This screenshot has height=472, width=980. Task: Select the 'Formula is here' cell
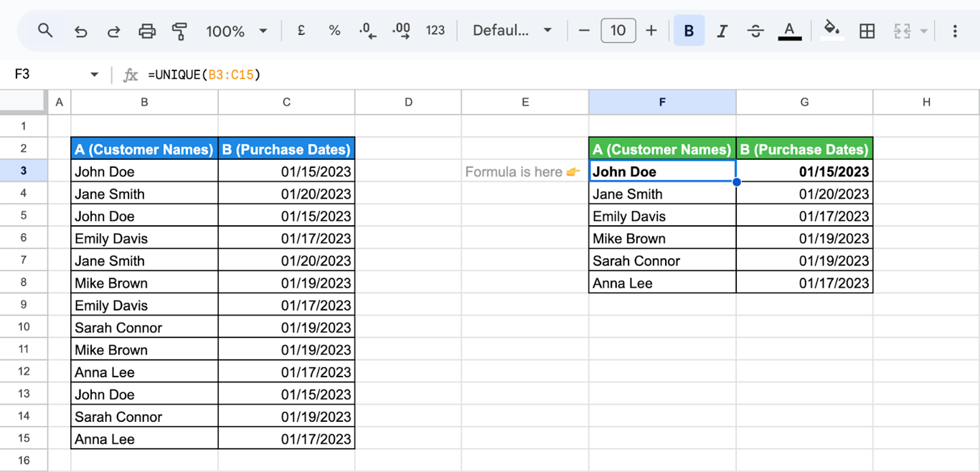tap(525, 171)
